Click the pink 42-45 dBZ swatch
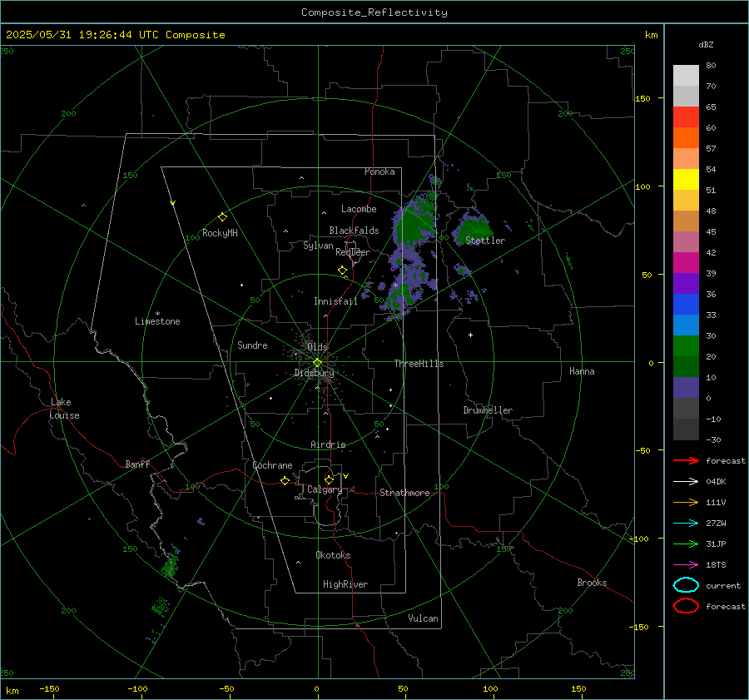 tap(686, 242)
